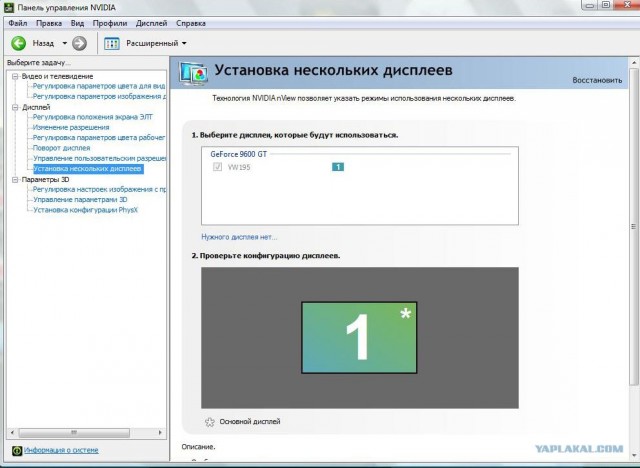Open Установка конфигурации PhysX
Image resolution: width=640 pixels, height=468 pixels.
pos(85,210)
